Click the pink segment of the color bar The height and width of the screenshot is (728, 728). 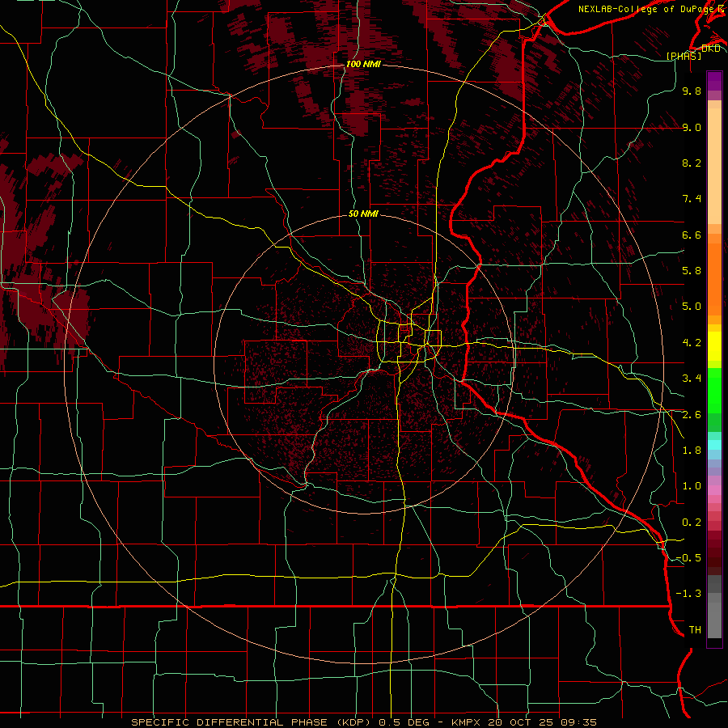click(714, 490)
